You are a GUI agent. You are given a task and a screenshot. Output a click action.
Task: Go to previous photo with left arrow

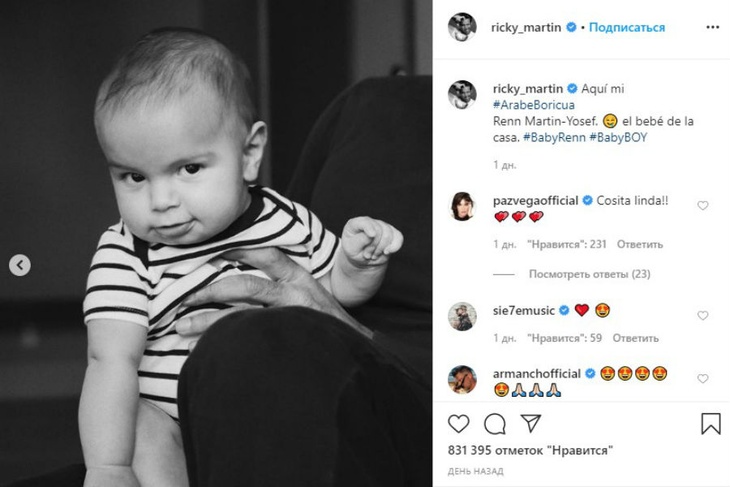(x=20, y=265)
